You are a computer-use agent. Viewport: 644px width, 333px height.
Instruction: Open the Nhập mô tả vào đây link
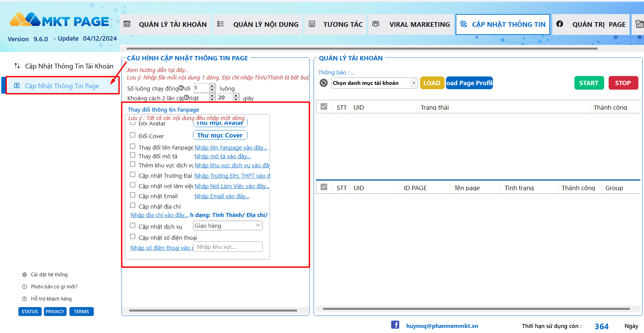click(223, 156)
